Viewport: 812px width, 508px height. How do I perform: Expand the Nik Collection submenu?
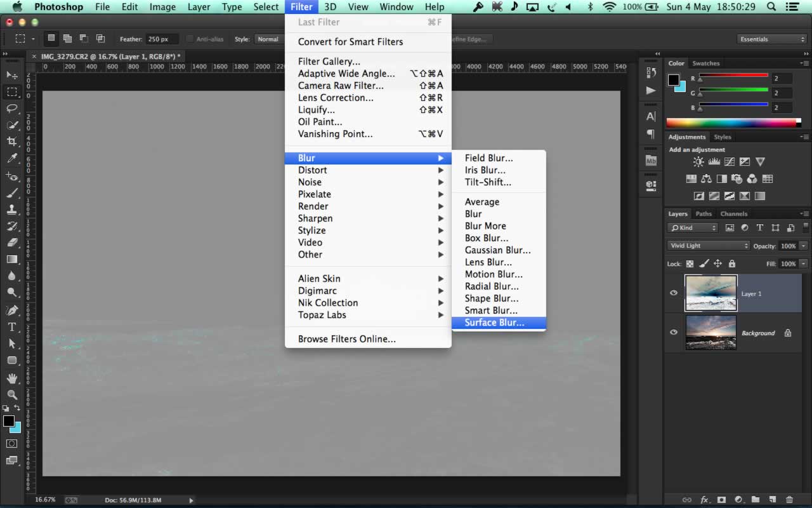[x=368, y=303]
